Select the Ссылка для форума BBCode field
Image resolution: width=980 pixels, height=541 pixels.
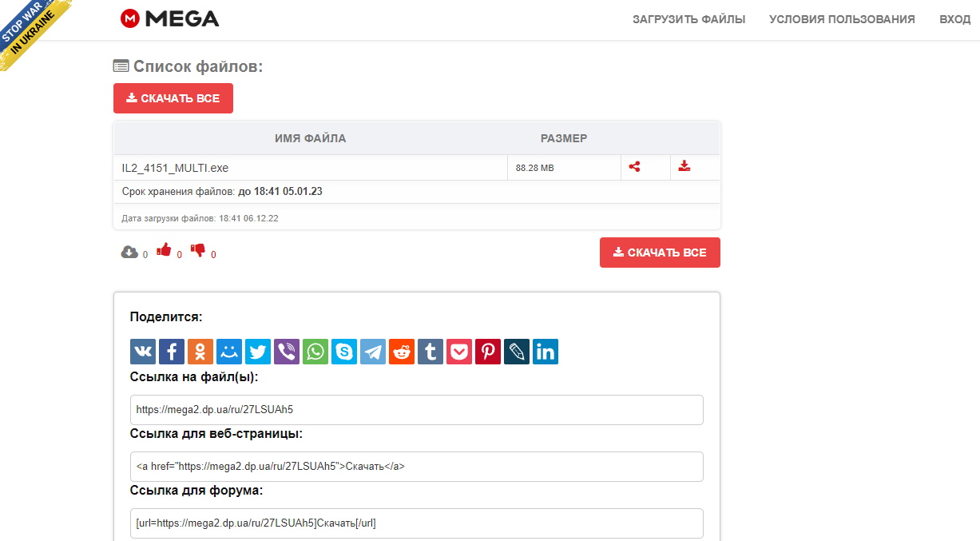point(417,523)
